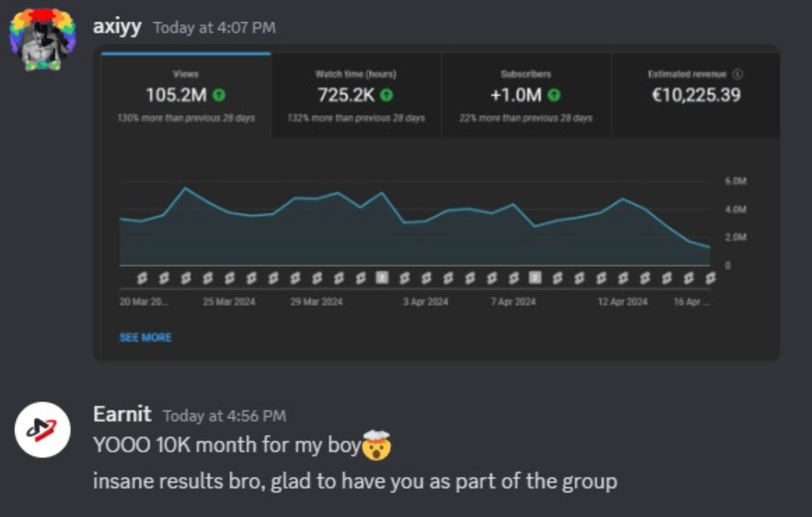
Task: Click green up arrow beside 105.2M views
Action: coord(219,95)
